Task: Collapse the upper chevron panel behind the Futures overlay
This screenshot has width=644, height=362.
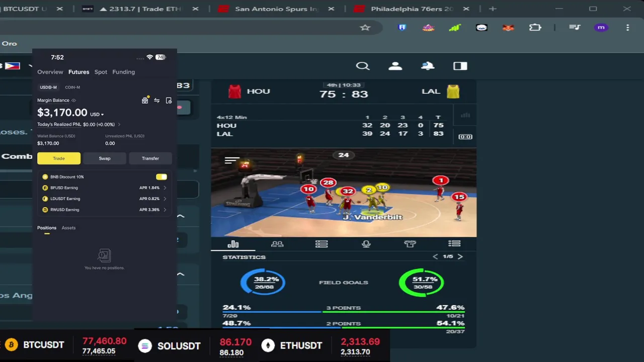Action: (x=181, y=216)
